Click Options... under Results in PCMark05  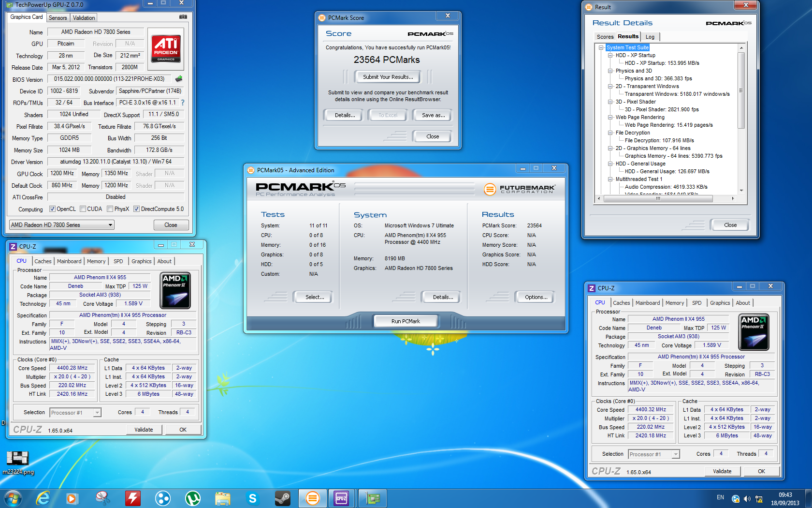coord(536,297)
